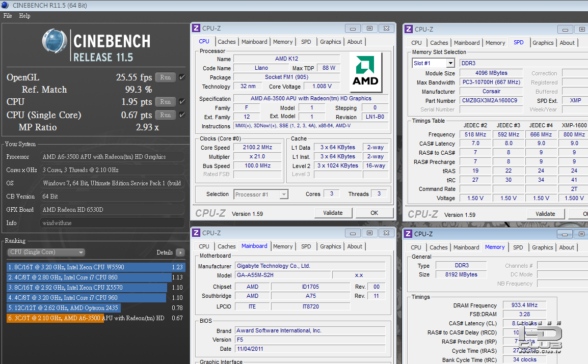Select Caches tab in Memory window

(x=438, y=247)
